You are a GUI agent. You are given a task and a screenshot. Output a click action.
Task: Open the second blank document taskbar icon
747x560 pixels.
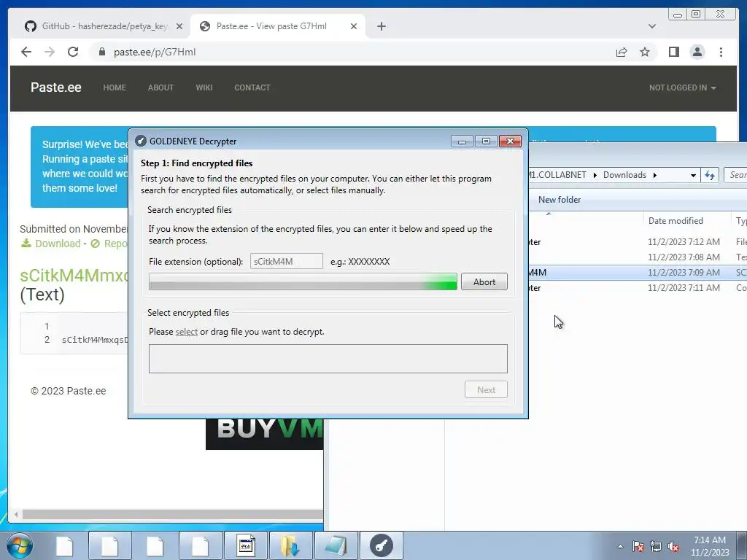pos(109,545)
